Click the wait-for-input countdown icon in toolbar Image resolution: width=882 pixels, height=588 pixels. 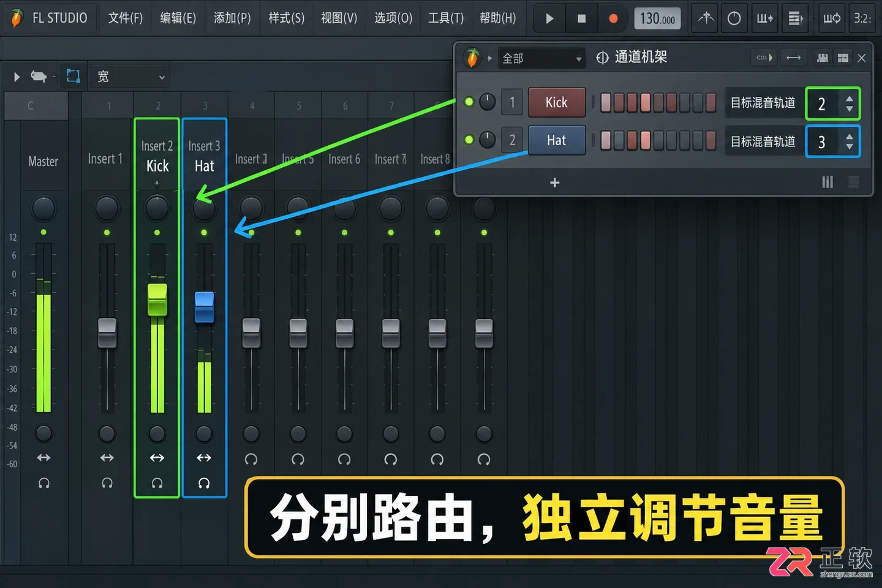734,18
